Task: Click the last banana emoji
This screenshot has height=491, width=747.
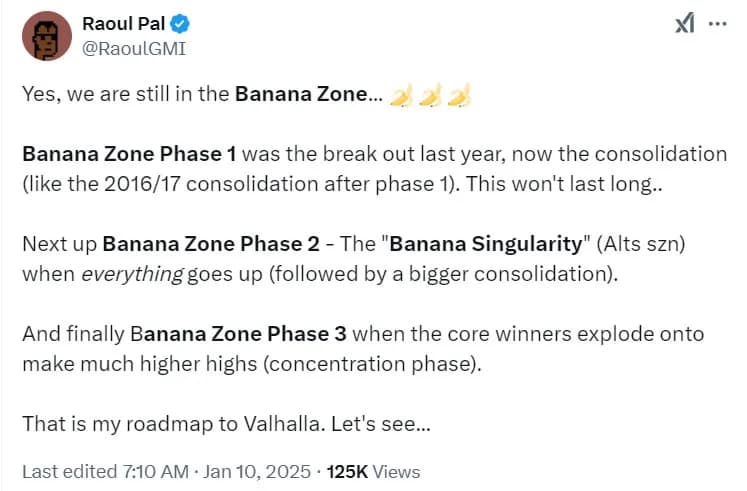Action: pos(459,96)
